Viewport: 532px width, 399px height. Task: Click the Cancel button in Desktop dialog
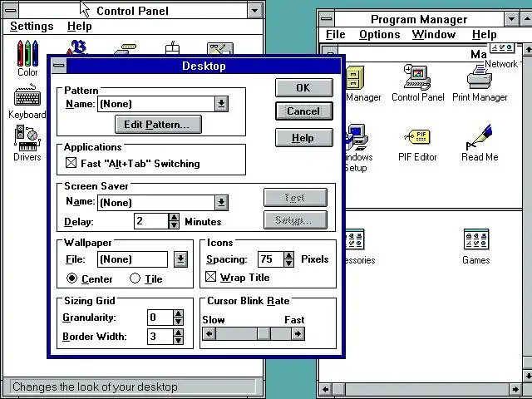(x=304, y=111)
